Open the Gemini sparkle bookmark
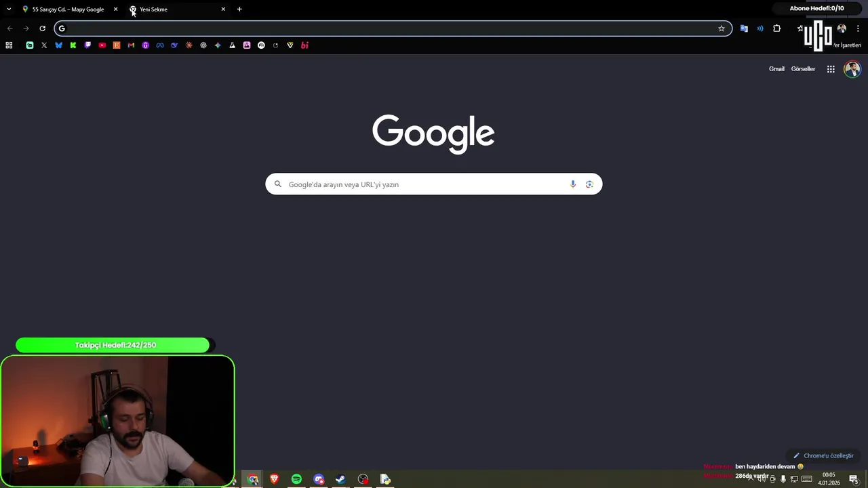The image size is (868, 488). tap(218, 45)
